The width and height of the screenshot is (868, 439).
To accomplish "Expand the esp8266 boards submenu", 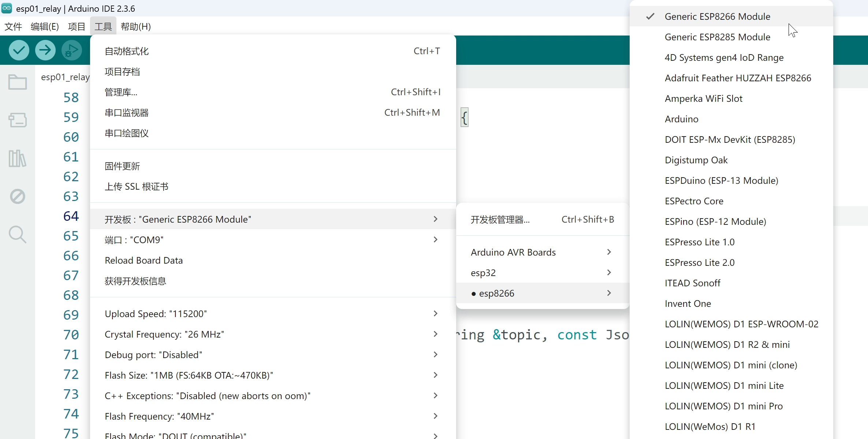I will (543, 293).
